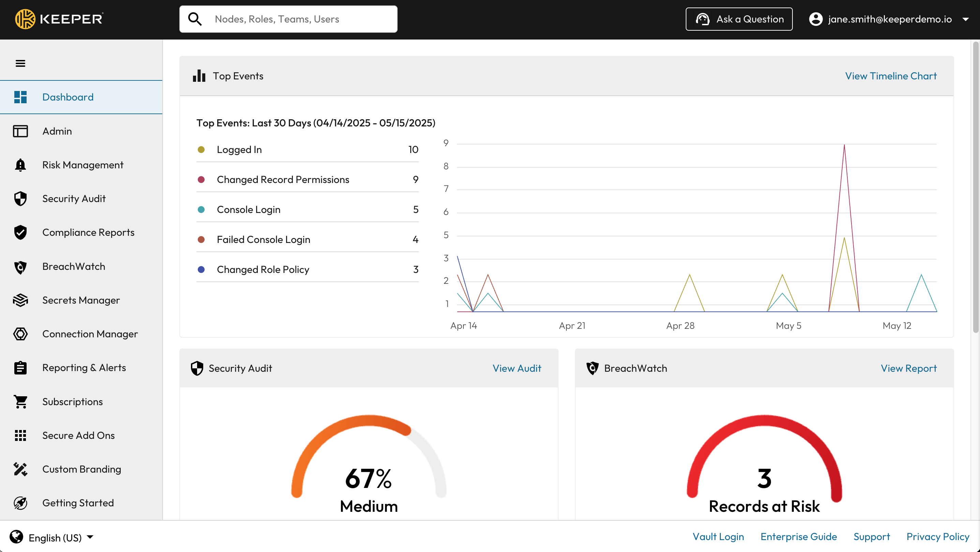Click the Connection Manager hexagon icon

coord(20,334)
